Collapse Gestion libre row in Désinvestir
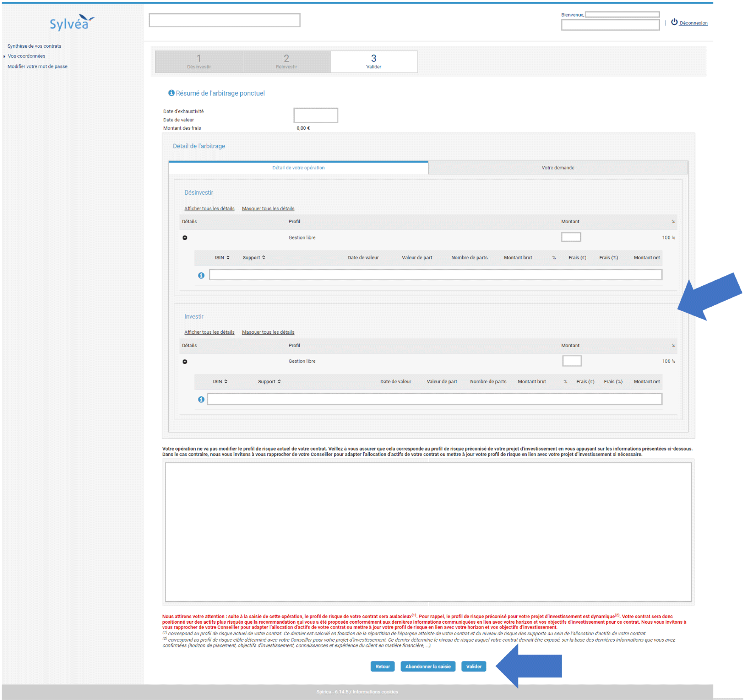This screenshot has width=745, height=700. pyautogui.click(x=185, y=238)
